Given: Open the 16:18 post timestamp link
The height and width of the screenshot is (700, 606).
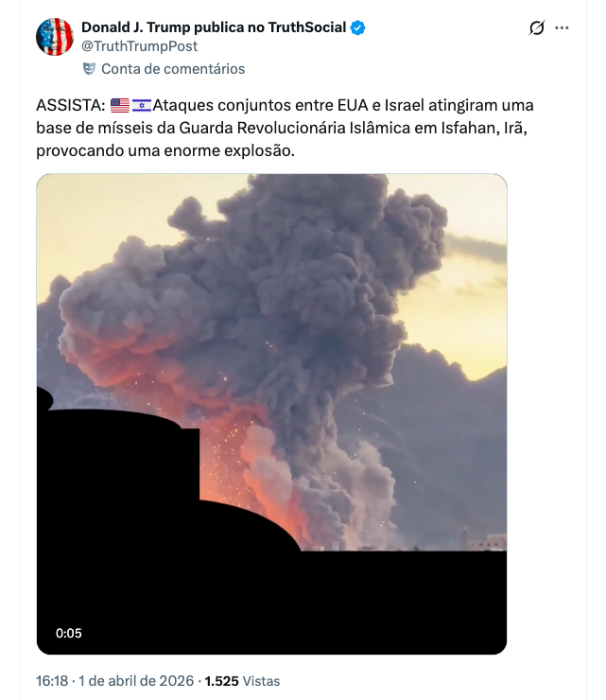Looking at the screenshot, I should click(x=52, y=681).
